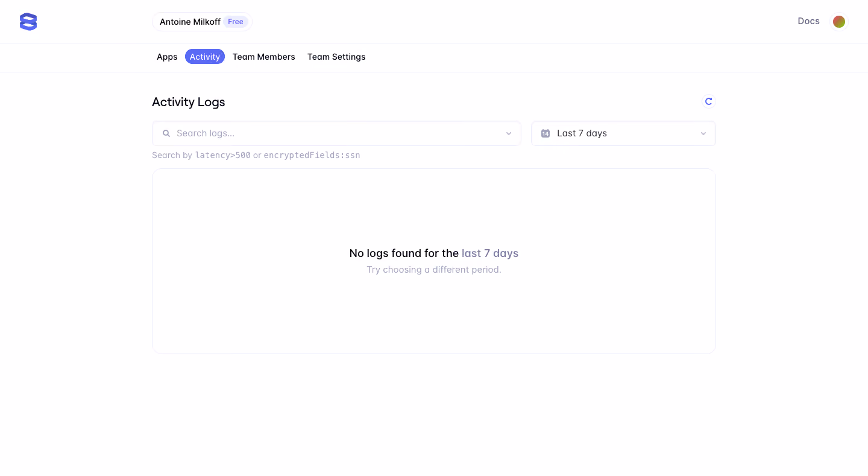Screen dimensions: 868x476
Task: Click the calendar icon beside Last 7 days
Action: point(546,133)
